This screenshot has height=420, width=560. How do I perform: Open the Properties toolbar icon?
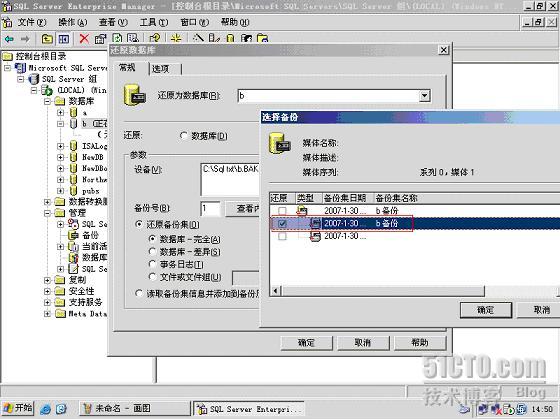(x=100, y=38)
